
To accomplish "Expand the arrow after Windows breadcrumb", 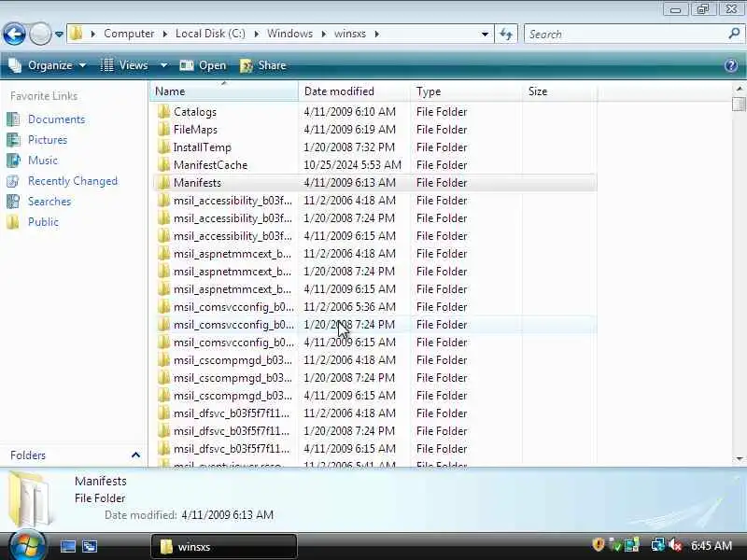I will tap(323, 34).
